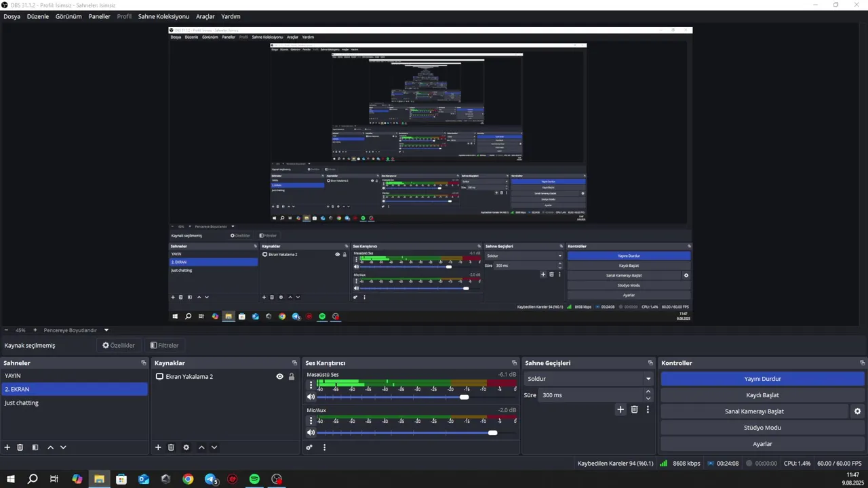The width and height of the screenshot is (868, 488).
Task: Click Sanal Kamerayı Başlat button
Action: [x=754, y=411]
